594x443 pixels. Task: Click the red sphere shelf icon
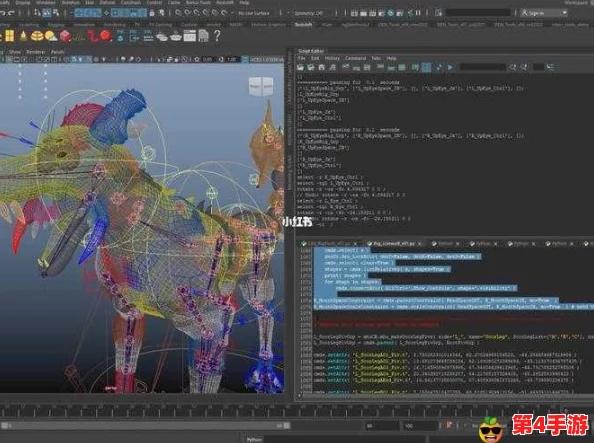coord(106,36)
